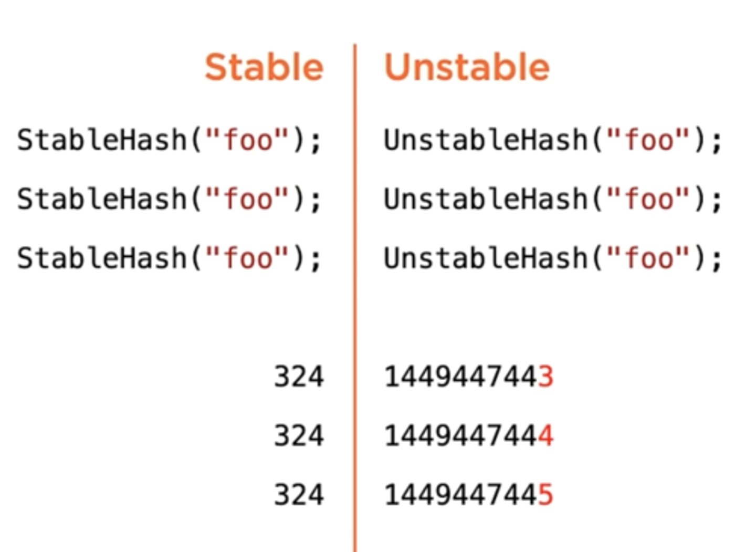756x552 pixels.
Task: Click the red trailing digit 3
Action: pos(546,377)
